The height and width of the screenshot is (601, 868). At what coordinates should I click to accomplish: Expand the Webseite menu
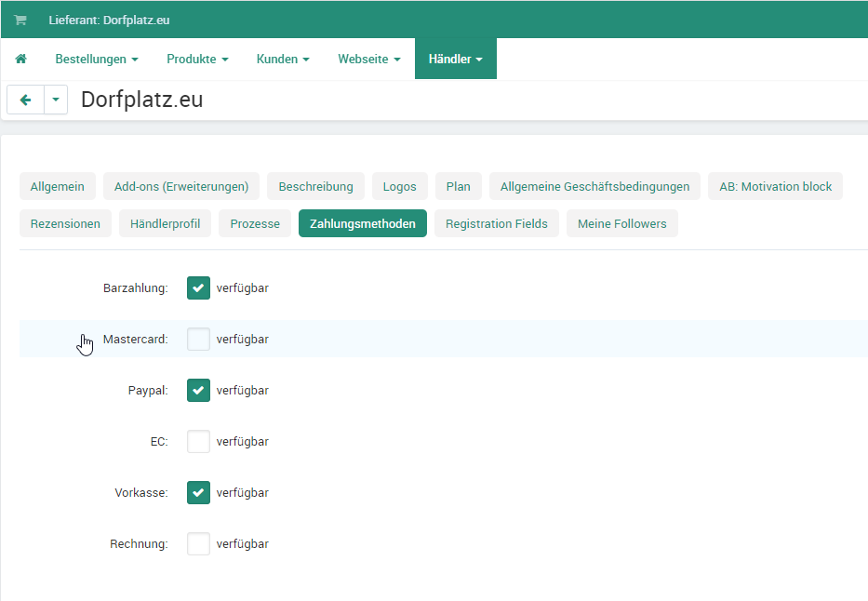pyautogui.click(x=369, y=59)
